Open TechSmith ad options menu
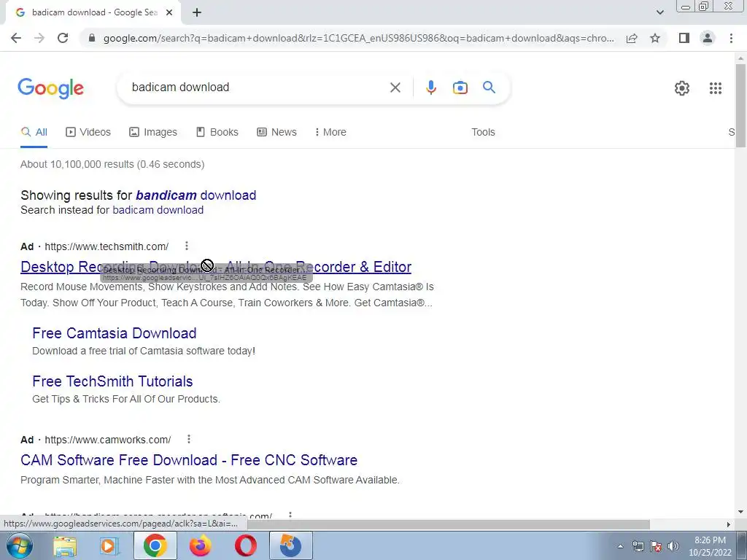The width and height of the screenshot is (747, 560). point(187,246)
